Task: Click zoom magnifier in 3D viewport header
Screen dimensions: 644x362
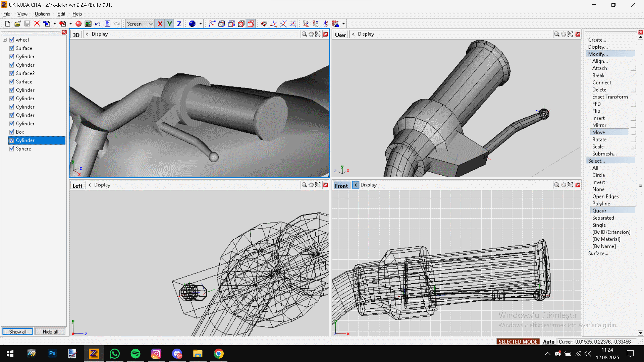Action: click(304, 34)
